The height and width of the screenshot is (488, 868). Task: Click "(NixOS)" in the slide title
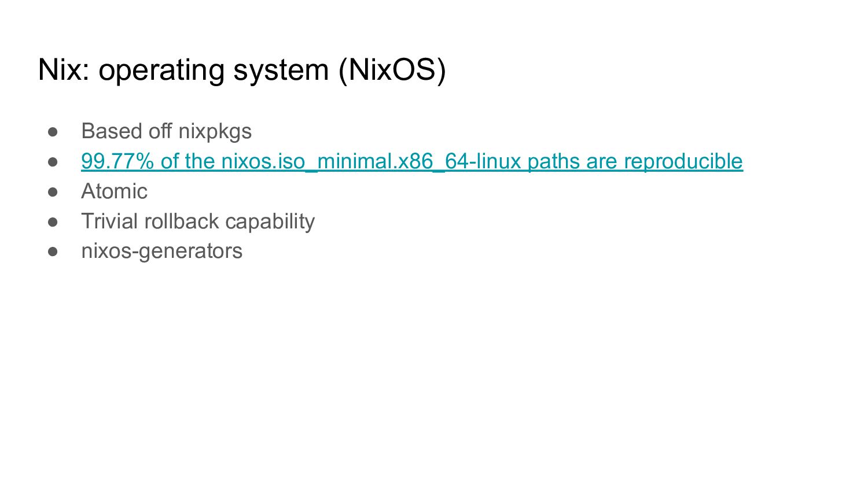[392, 71]
